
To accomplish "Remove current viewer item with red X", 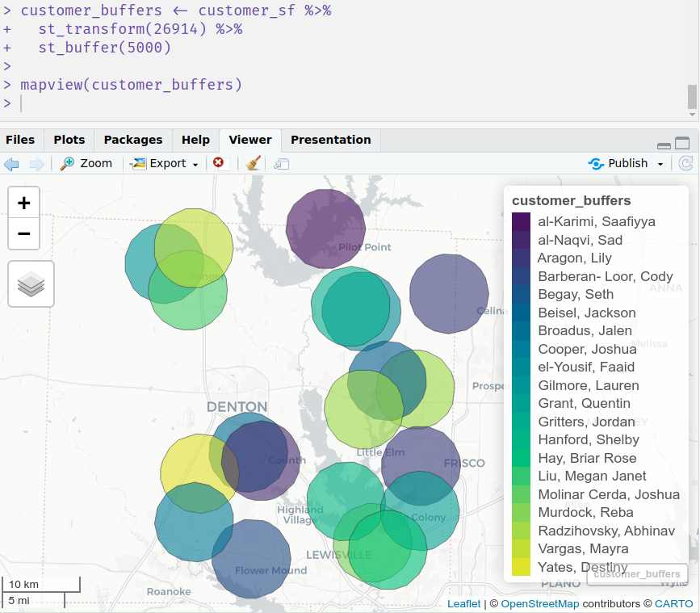I will [x=218, y=162].
